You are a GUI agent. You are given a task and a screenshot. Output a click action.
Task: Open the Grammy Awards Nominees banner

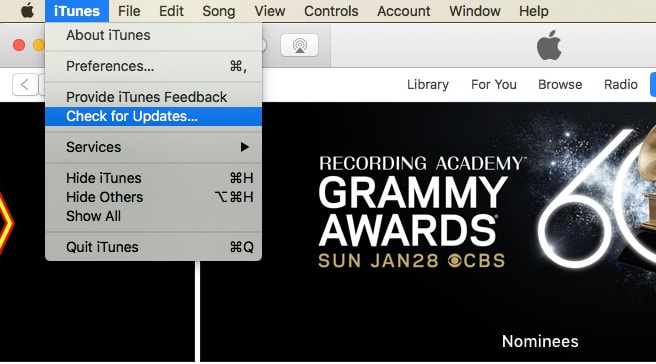[x=428, y=232]
